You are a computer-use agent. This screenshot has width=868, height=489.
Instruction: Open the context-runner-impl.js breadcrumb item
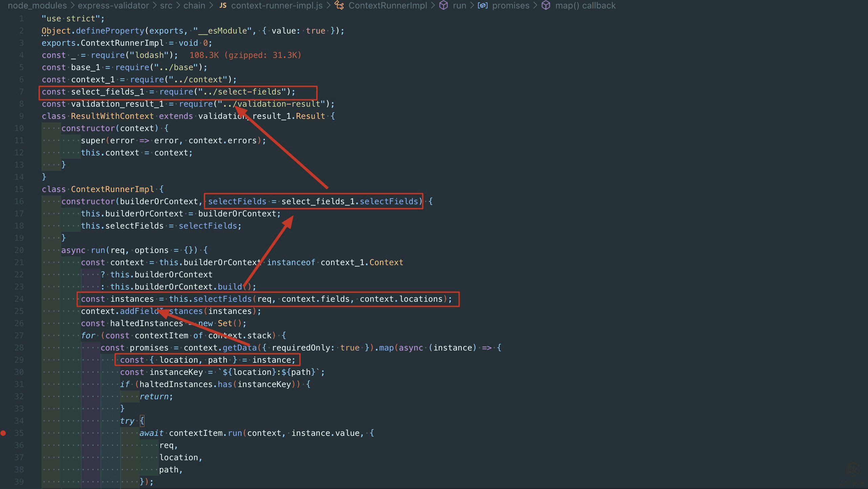277,5
